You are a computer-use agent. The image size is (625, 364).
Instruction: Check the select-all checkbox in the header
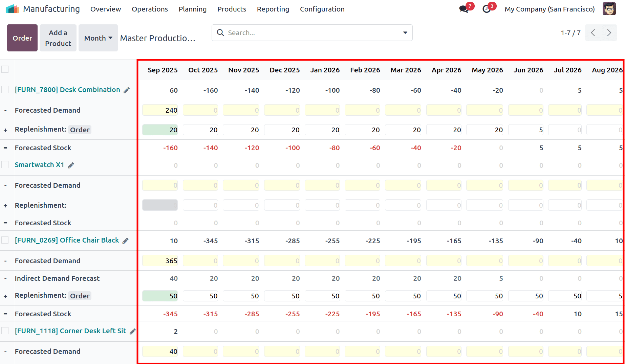[5, 69]
